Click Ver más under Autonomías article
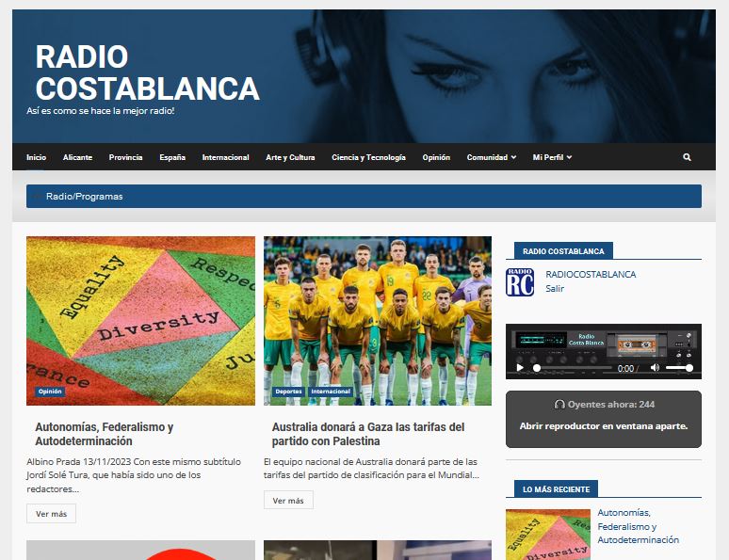729x560 pixels. 51,514
